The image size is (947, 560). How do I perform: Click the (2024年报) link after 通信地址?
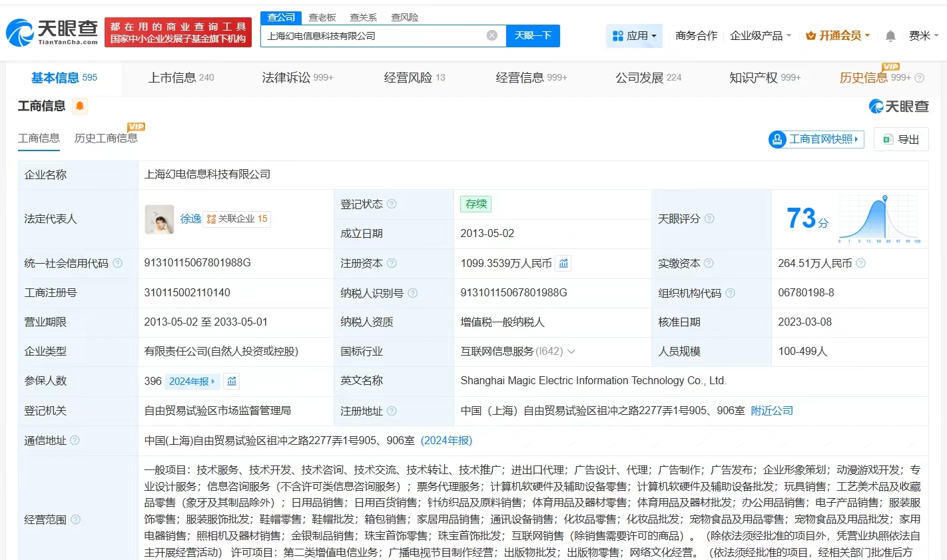coord(446,441)
